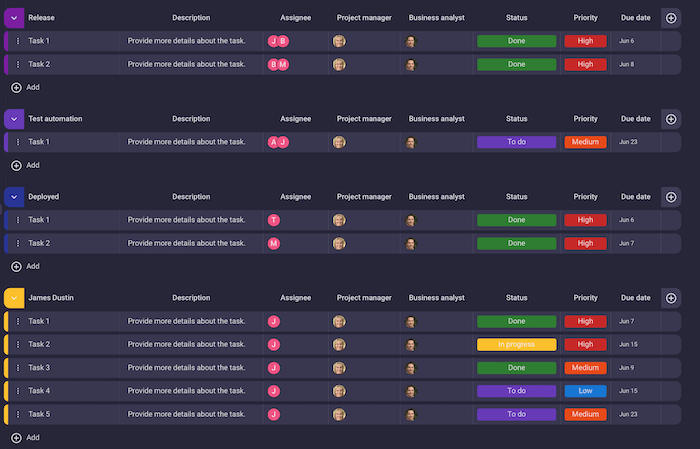Viewport: 700px width, 449px height.
Task: Click add column icon in Deployed header
Action: (671, 197)
